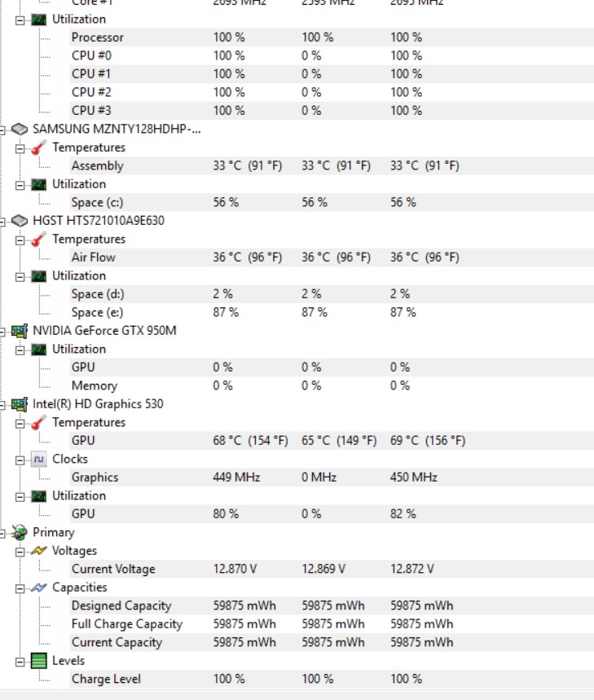This screenshot has width=594, height=700.
Task: Click the Primary battery icon
Action: click(19, 533)
